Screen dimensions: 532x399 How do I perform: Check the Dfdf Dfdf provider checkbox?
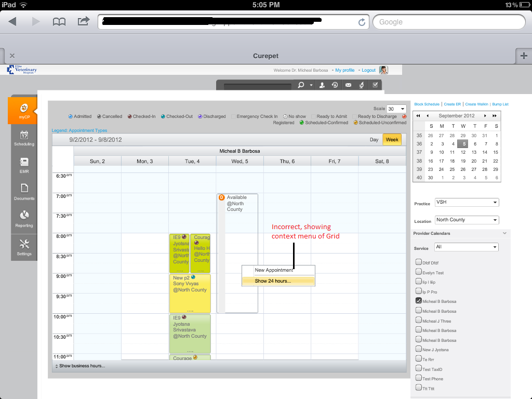(418, 262)
